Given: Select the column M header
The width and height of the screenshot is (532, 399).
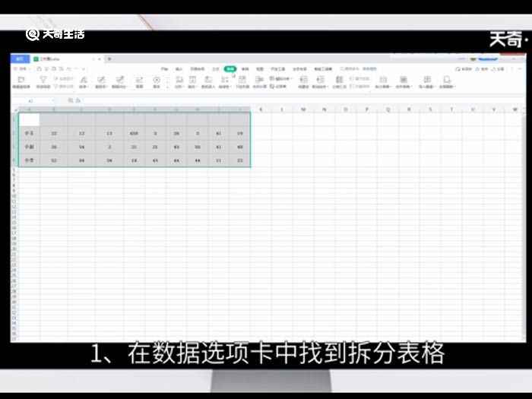Looking at the screenshot, I should [x=304, y=109].
